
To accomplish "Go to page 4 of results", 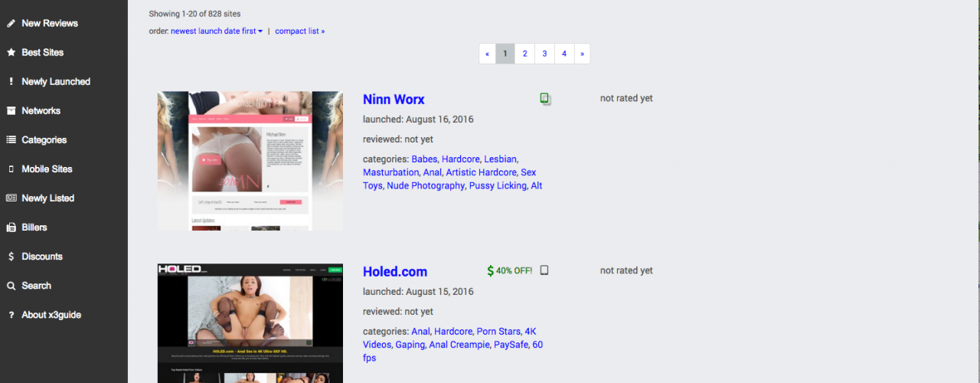I will coord(564,54).
